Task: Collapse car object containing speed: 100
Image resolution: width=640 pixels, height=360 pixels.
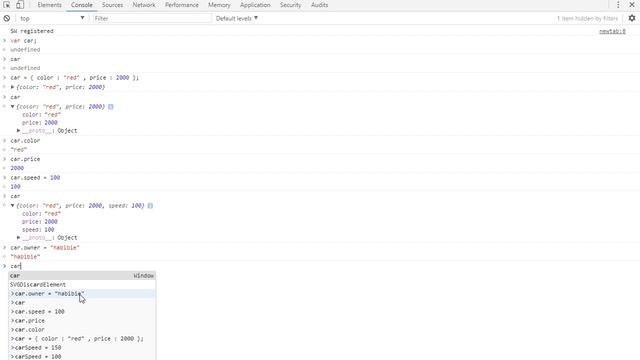Action: [12, 206]
